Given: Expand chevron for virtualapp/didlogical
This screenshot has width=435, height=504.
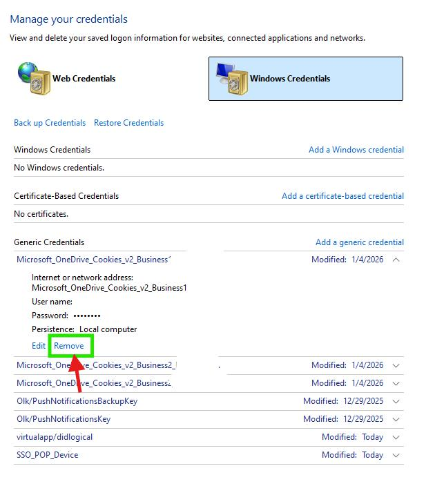Looking at the screenshot, I should click(396, 438).
